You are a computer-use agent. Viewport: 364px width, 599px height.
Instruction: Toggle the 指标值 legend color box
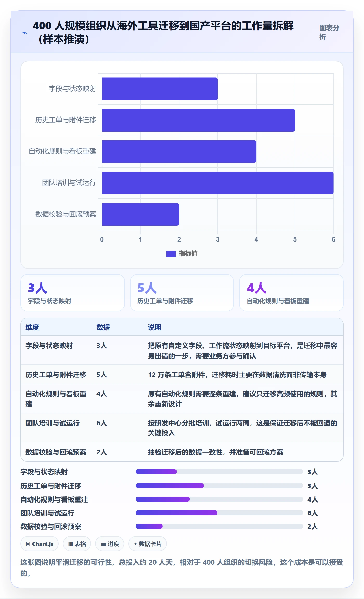[171, 253]
